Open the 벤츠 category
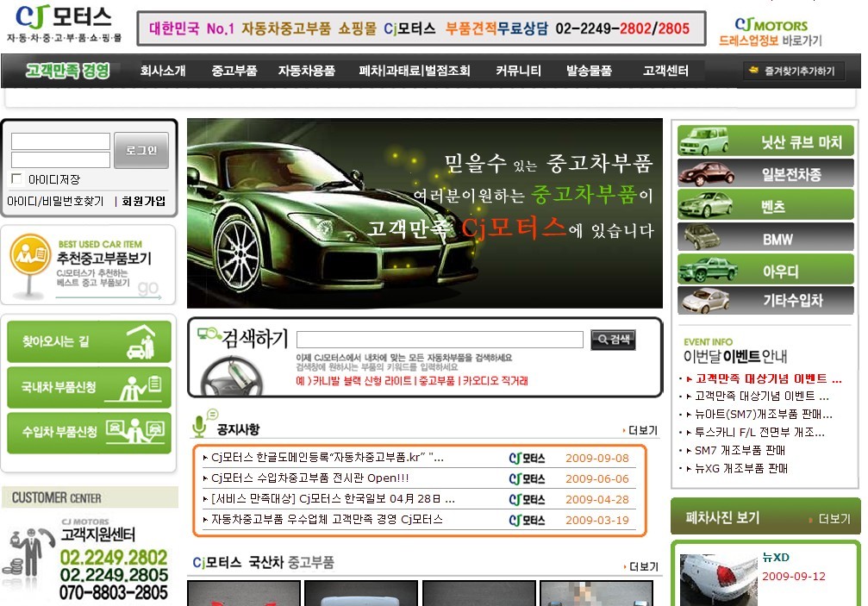This screenshot has width=868, height=606. [x=765, y=205]
